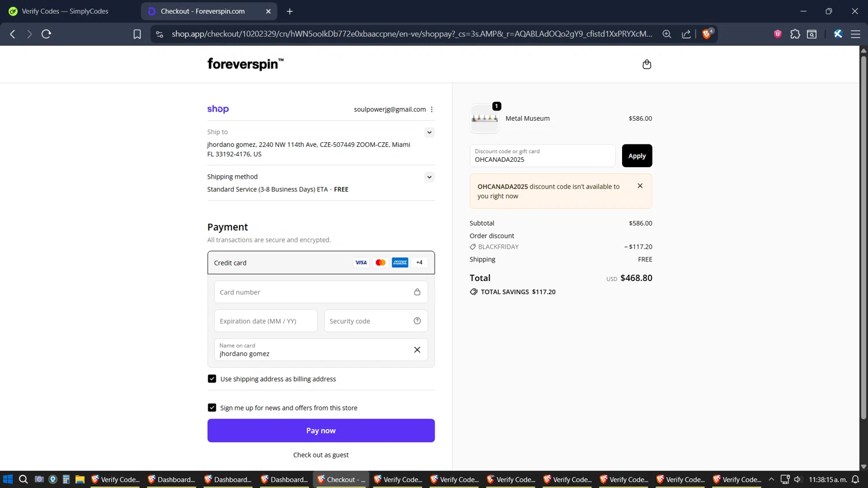Open a new browser tab
Screen dimensions: 868x488
pos(290,11)
